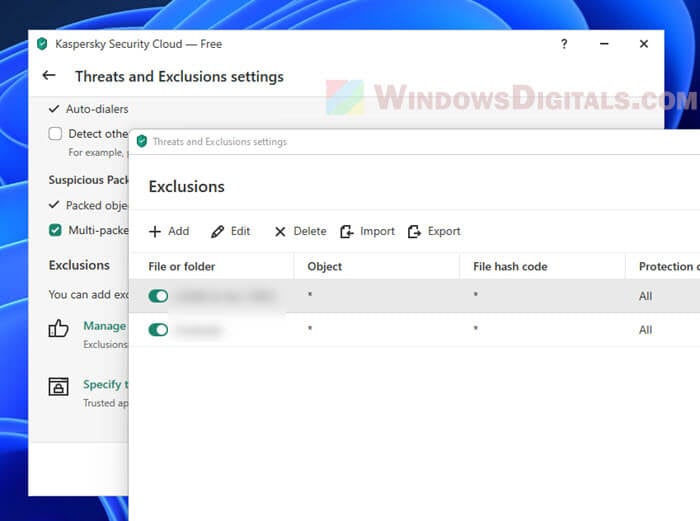The width and height of the screenshot is (700, 521).
Task: Enable the Detect other checkbox
Action: [x=55, y=133]
